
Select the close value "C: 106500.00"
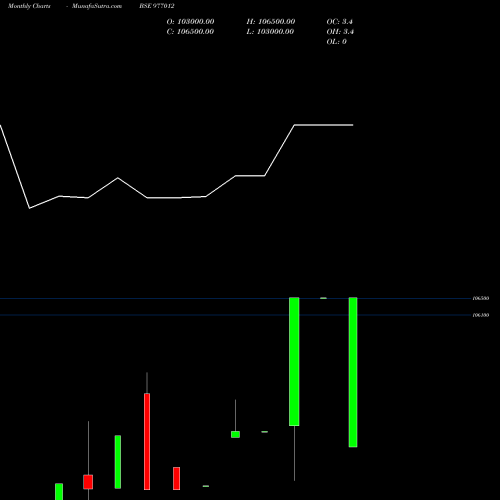click(190, 32)
